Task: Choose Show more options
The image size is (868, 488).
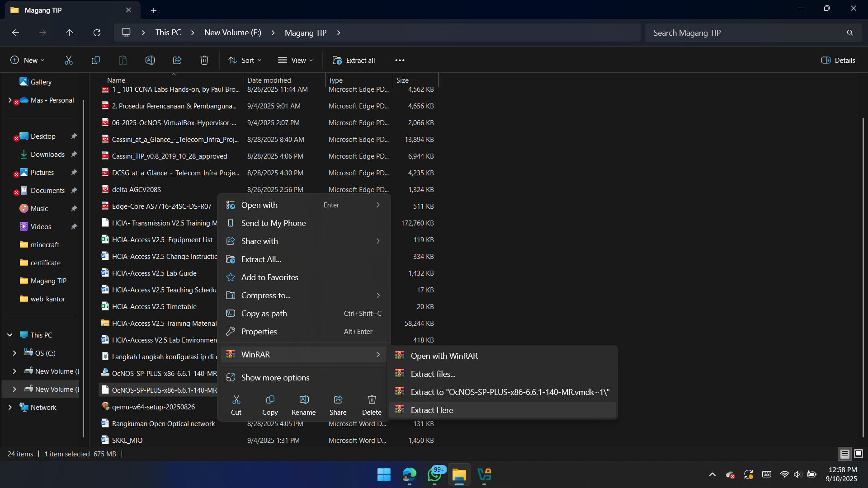Action: pos(275,378)
